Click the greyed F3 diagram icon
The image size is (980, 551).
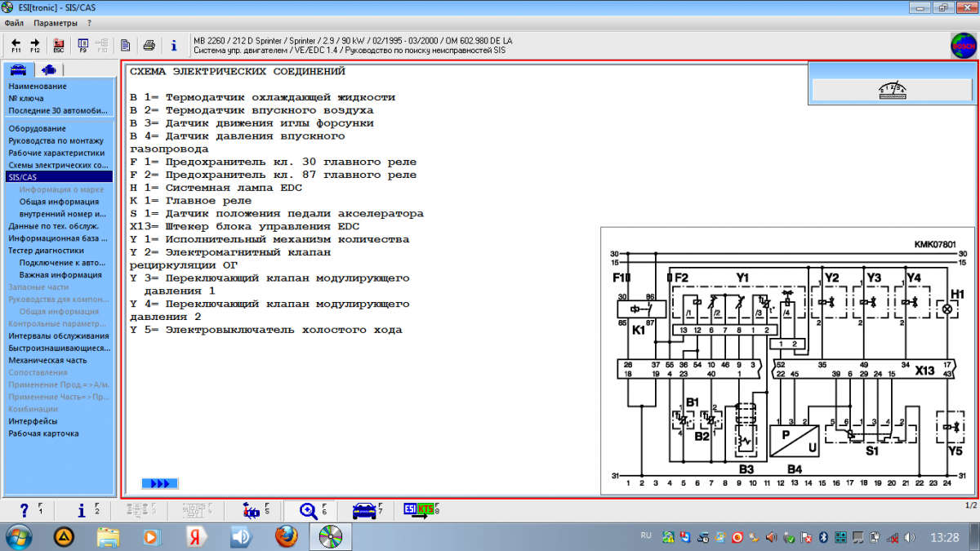coord(140,511)
